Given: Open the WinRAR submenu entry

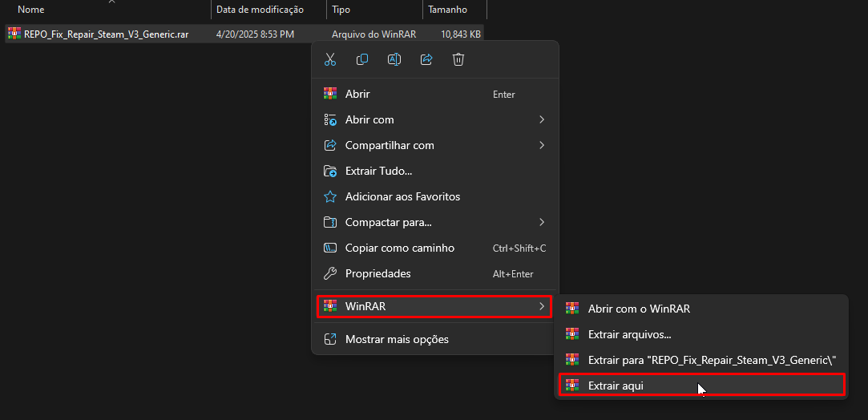Looking at the screenshot, I should [434, 306].
